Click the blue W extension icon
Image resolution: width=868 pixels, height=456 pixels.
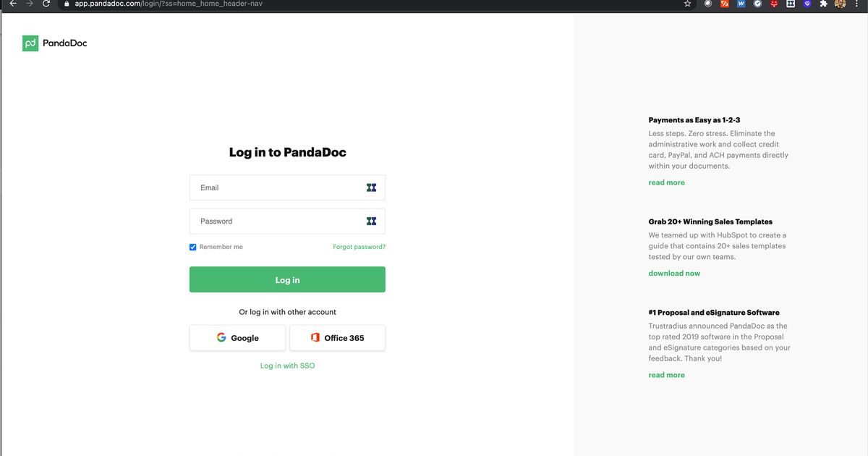pyautogui.click(x=741, y=4)
